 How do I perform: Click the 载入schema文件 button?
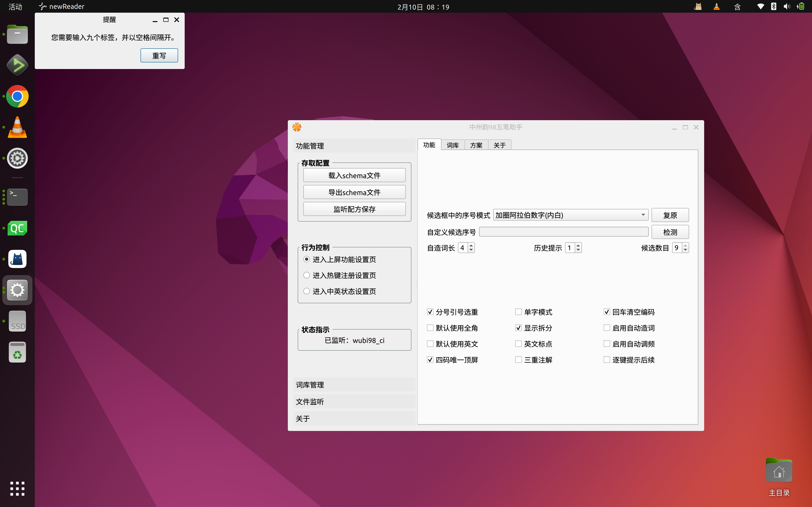(354, 175)
